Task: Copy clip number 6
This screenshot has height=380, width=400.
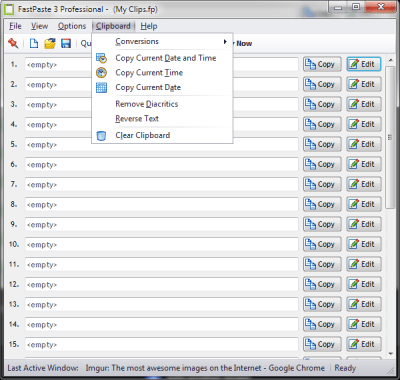Action: point(322,164)
